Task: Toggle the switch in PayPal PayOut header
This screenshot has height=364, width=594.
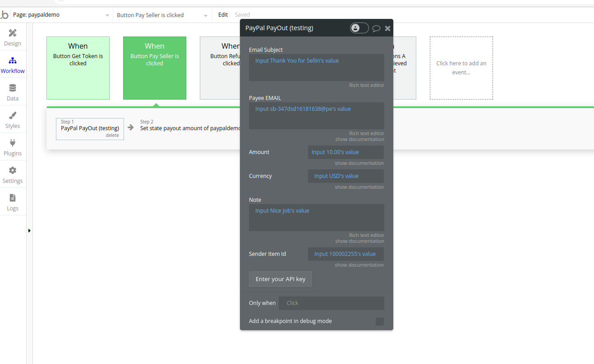Action: pos(359,28)
